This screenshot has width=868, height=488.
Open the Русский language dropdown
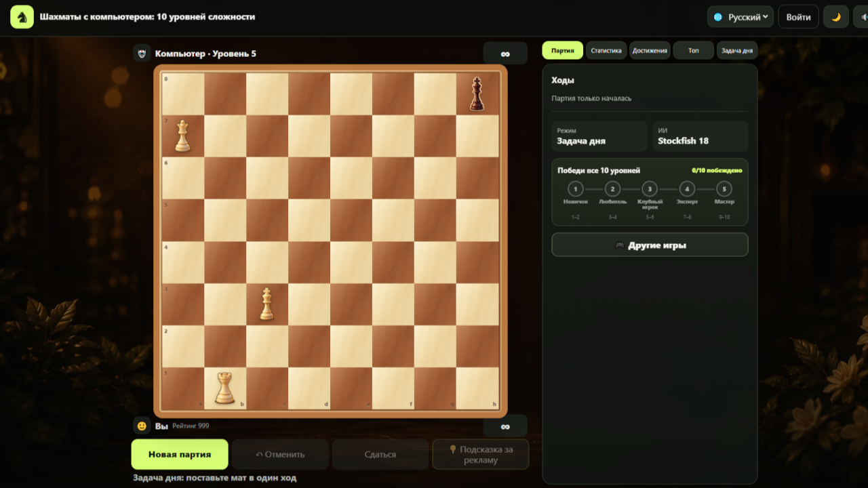click(741, 17)
